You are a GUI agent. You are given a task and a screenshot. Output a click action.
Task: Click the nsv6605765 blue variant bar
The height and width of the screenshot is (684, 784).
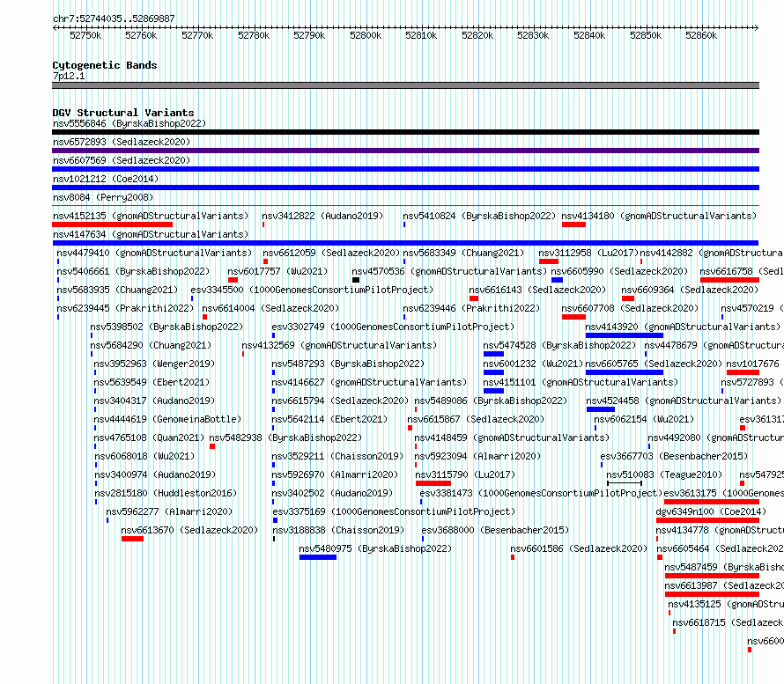(x=625, y=372)
